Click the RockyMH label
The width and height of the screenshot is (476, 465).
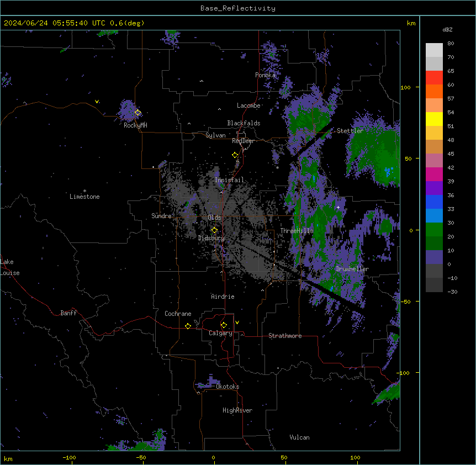tap(135, 125)
